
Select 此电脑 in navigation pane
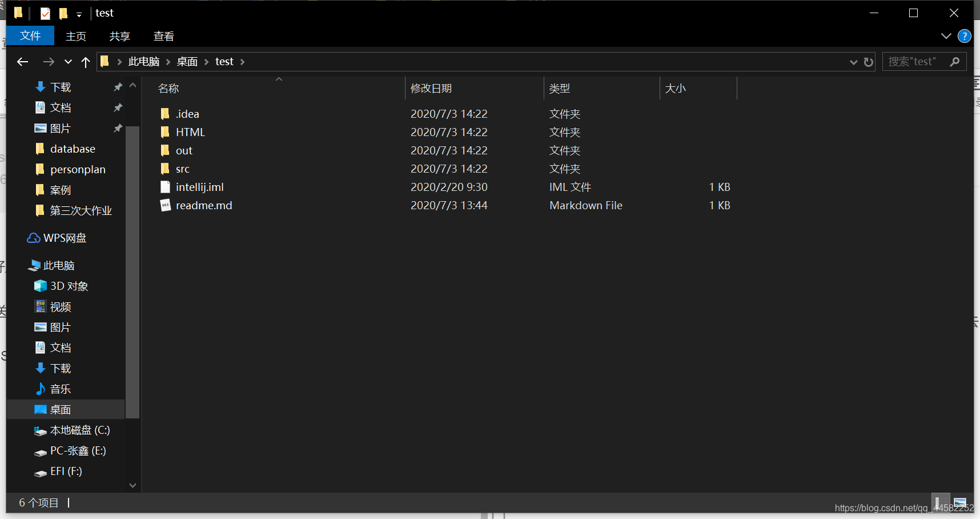[x=59, y=265]
